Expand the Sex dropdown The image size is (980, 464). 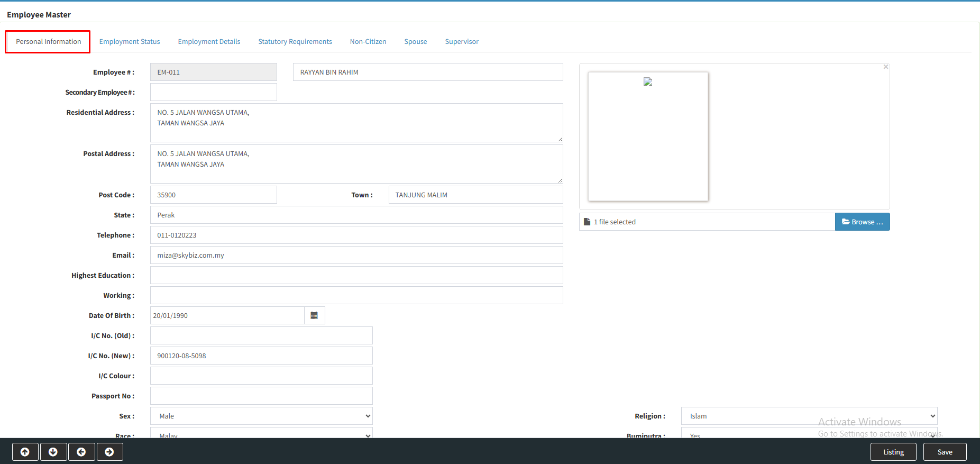tap(261, 416)
